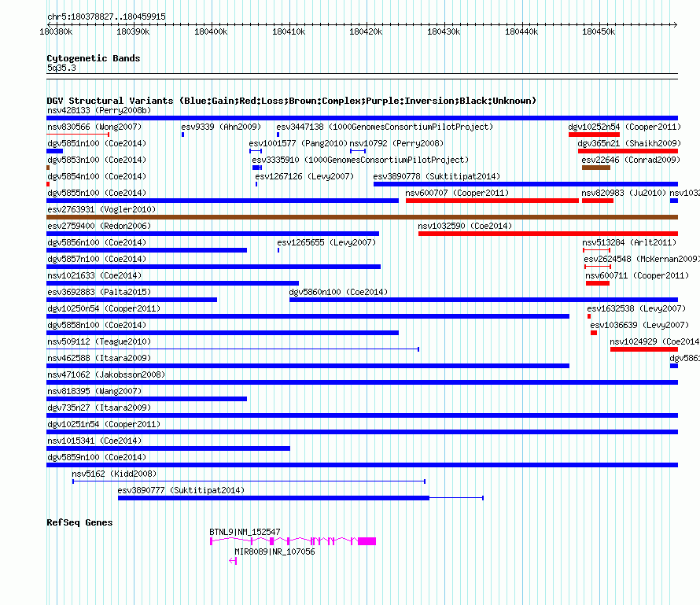This screenshot has width=700, height=605.
Task: Open the esv9339 (Ahn2009) variant label
Action: (x=221, y=127)
